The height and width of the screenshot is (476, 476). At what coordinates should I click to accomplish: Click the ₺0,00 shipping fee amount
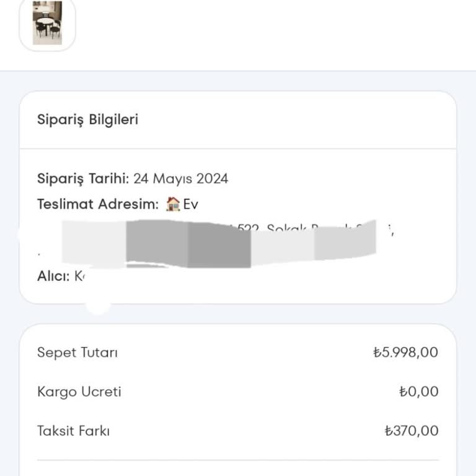(x=418, y=392)
